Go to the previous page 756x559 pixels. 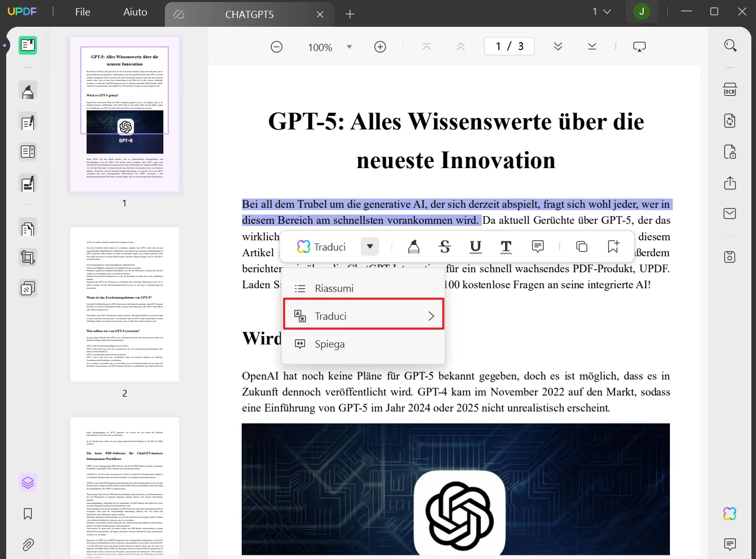461,46
